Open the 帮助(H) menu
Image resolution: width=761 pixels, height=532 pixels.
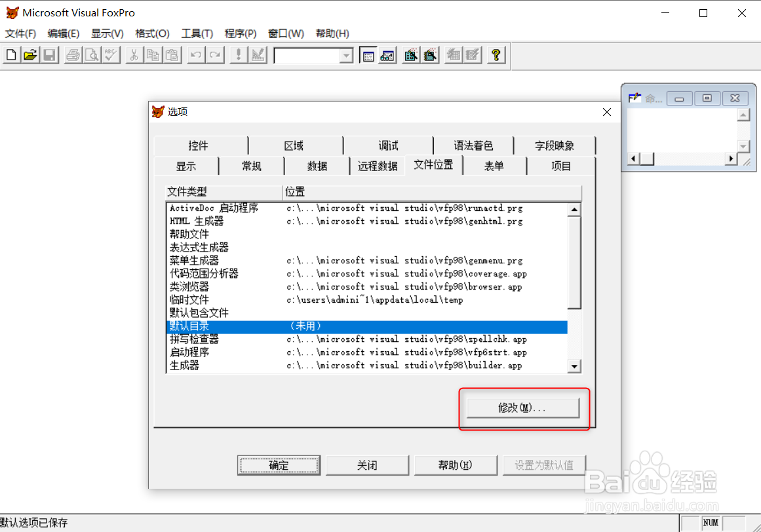point(332,33)
